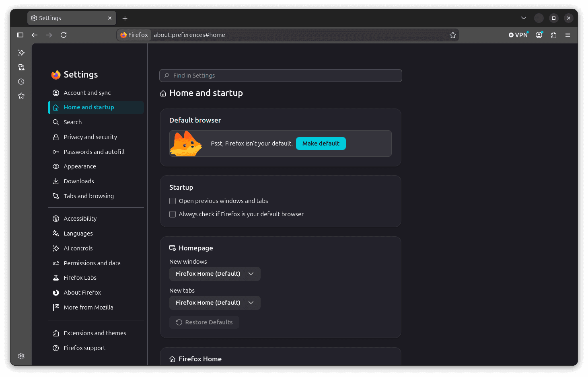This screenshot has width=588, height=377.
Task: Open Downloads settings category
Action: click(x=96, y=181)
